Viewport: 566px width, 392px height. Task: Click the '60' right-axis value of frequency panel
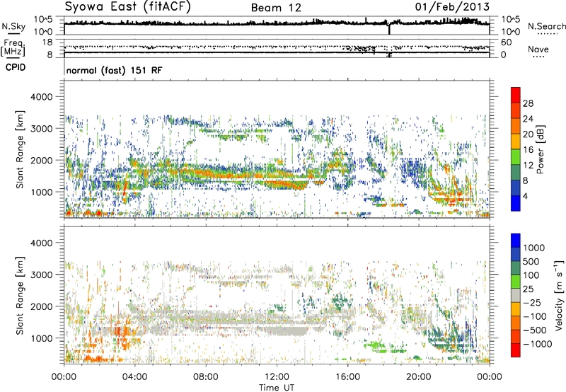click(x=507, y=42)
